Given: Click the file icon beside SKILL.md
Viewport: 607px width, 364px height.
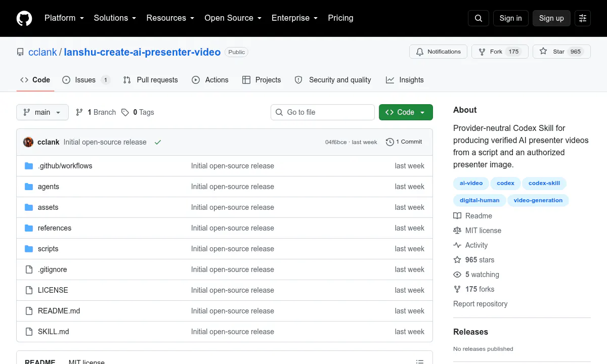Looking at the screenshot, I should 29,332.
